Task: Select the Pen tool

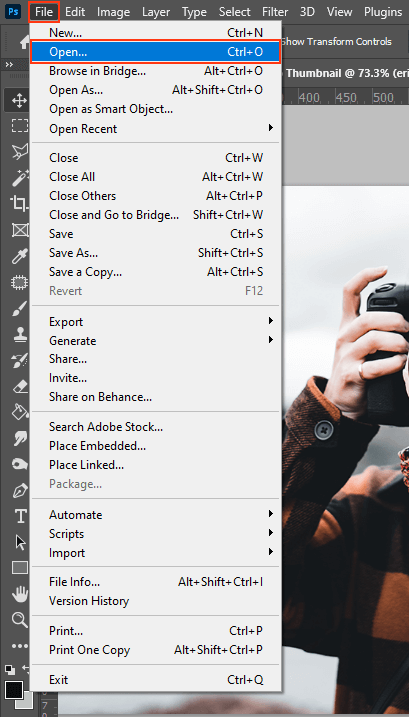Action: pos(20,492)
